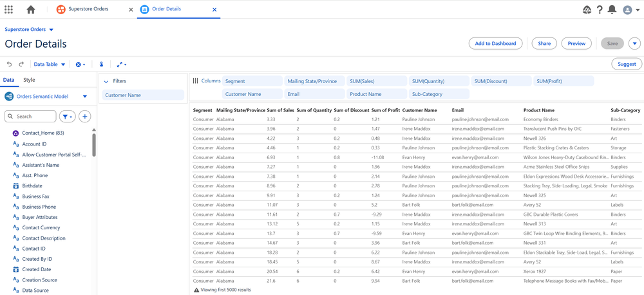Close the Order Details tab

(x=214, y=10)
